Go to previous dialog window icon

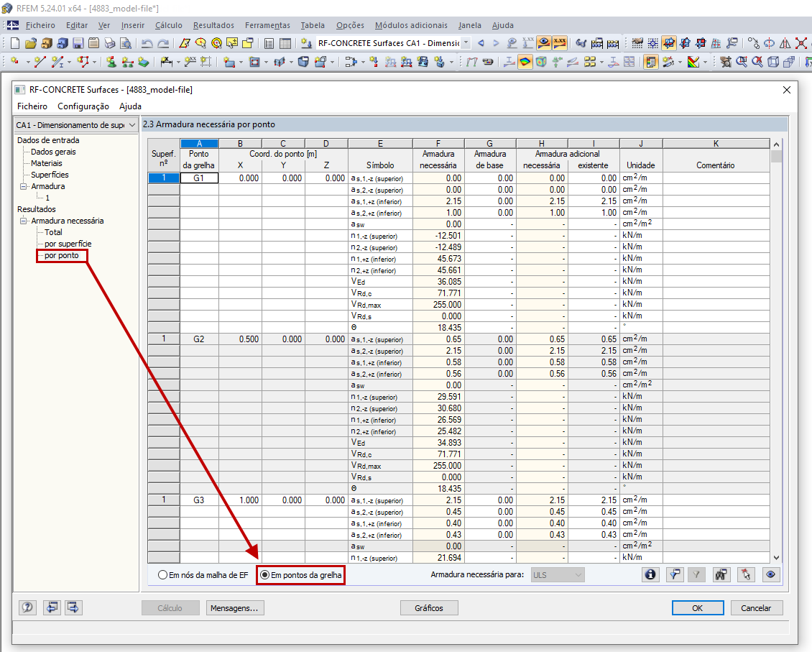pyautogui.click(x=51, y=607)
